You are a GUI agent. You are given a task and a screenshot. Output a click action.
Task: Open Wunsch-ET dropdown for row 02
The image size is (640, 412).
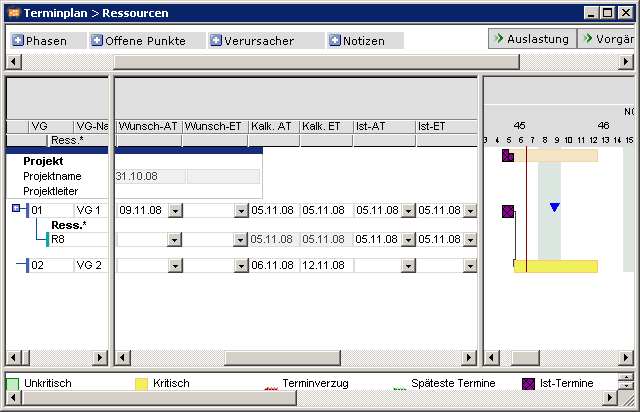(x=241, y=266)
